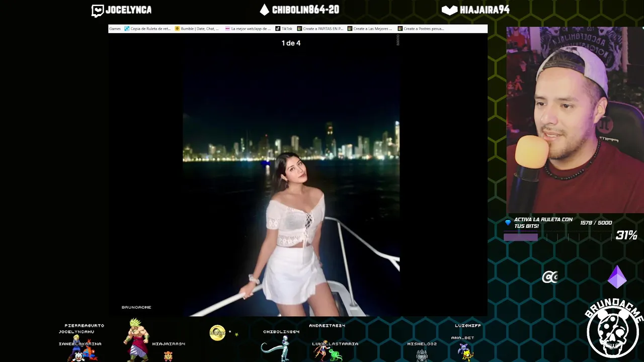Open the Games bookmark
The height and width of the screenshot is (362, 644).
pyautogui.click(x=115, y=29)
